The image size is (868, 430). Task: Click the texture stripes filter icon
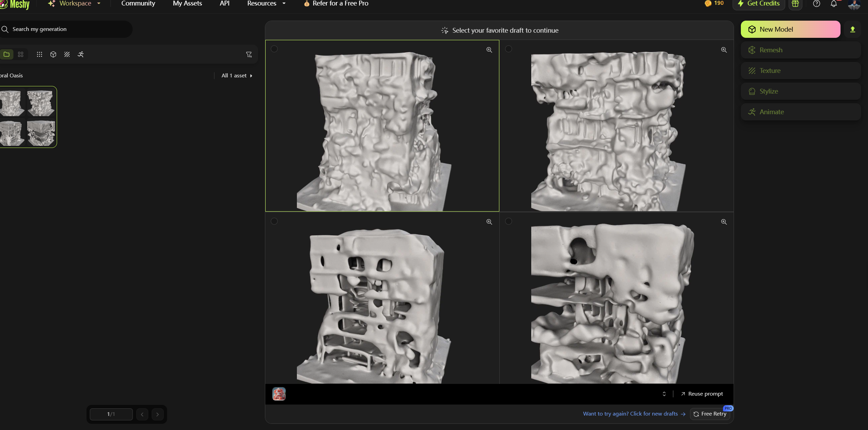[67, 54]
